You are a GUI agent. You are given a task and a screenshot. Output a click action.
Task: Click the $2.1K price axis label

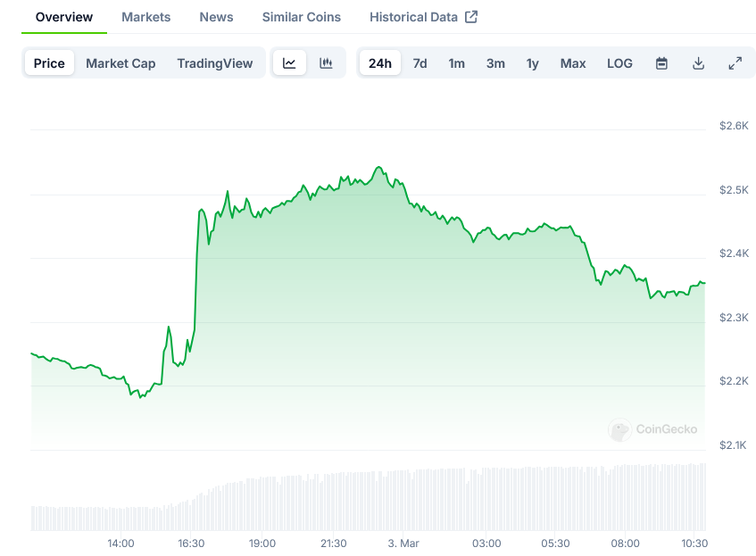[733, 445]
